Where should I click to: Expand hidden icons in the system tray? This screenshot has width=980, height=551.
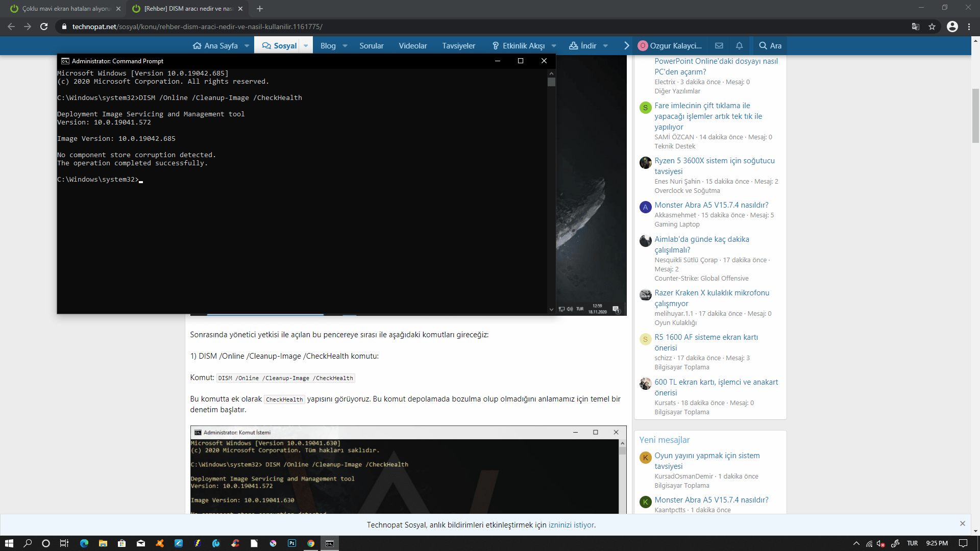(856, 544)
